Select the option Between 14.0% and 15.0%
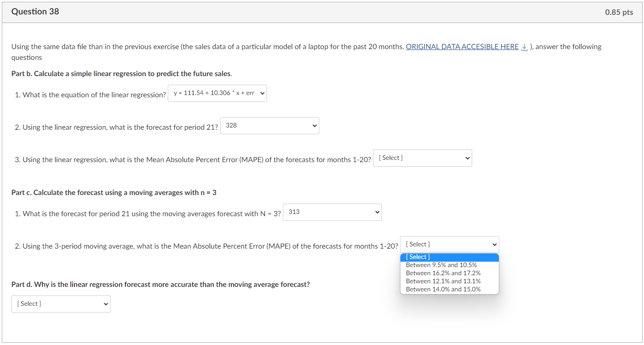 click(x=443, y=289)
